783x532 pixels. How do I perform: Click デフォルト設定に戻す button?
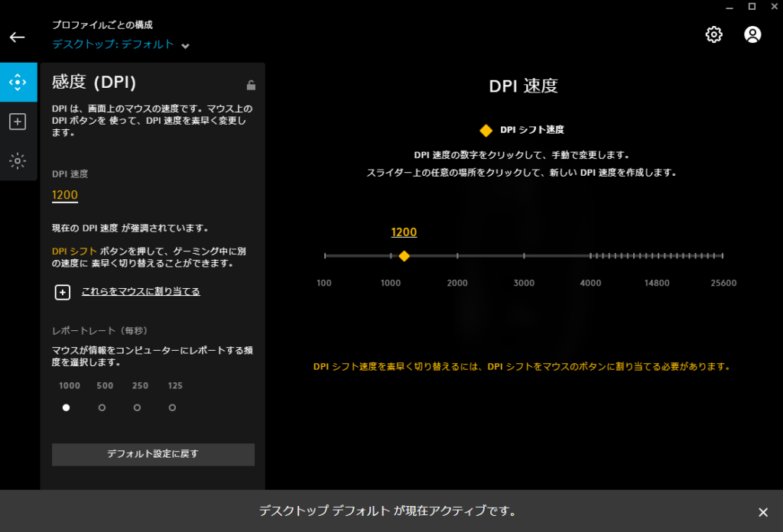click(x=153, y=454)
